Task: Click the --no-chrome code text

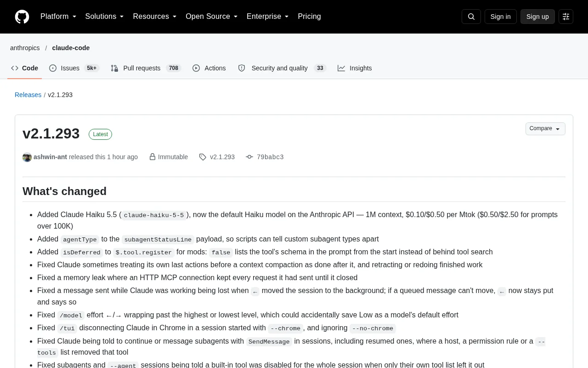Action: click(x=373, y=328)
